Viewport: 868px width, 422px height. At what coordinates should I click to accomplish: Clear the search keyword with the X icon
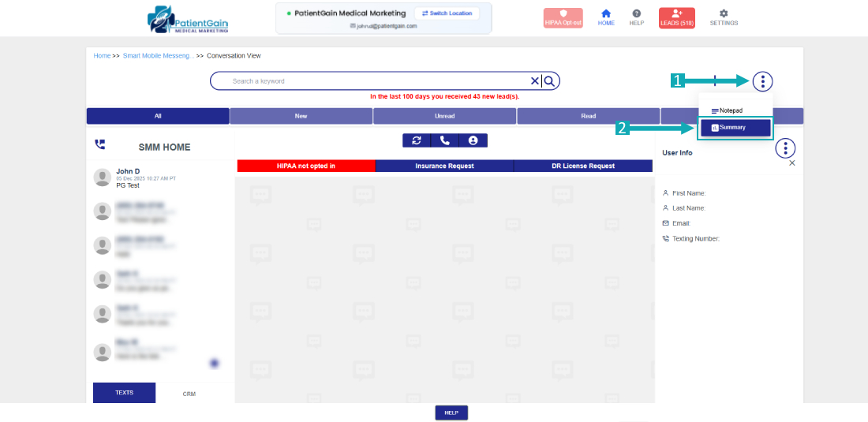coord(535,81)
